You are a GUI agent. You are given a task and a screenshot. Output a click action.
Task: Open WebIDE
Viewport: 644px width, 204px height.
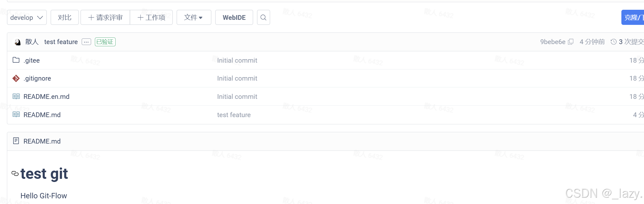tap(234, 17)
